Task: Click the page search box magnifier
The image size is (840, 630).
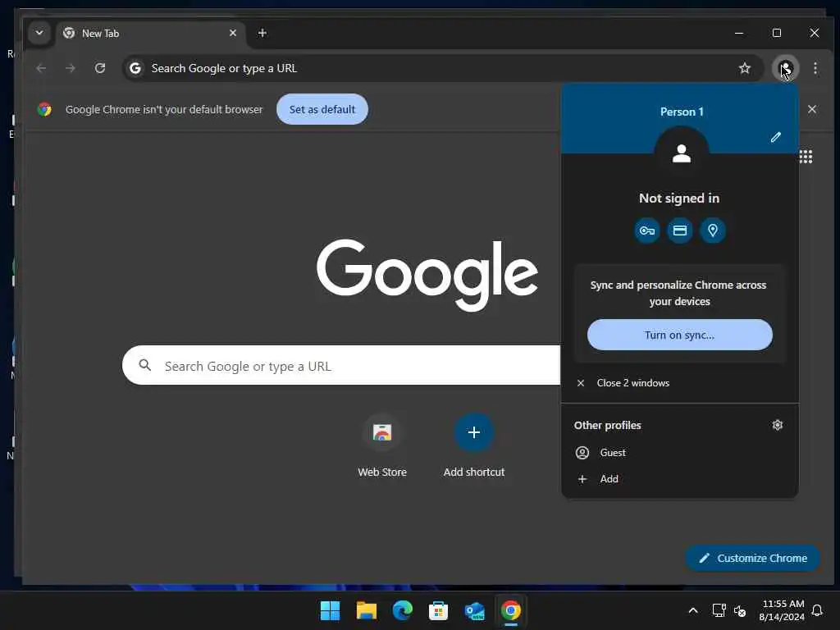Action: tap(144, 365)
